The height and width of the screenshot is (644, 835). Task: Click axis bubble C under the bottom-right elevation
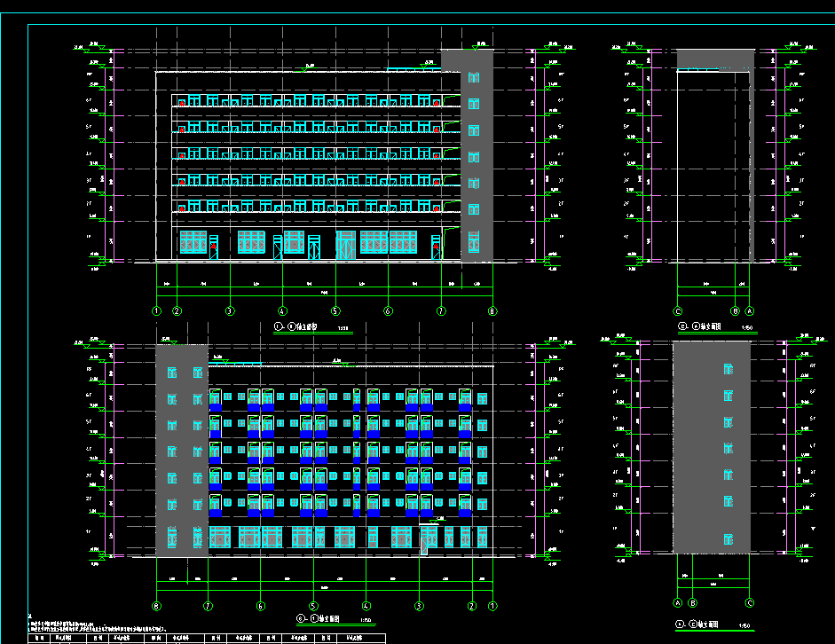[750, 603]
